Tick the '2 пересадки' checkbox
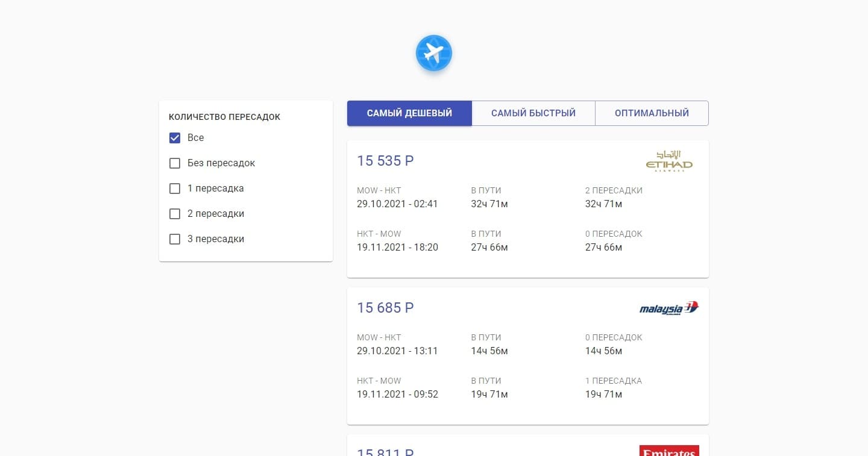868x456 pixels. pos(175,214)
